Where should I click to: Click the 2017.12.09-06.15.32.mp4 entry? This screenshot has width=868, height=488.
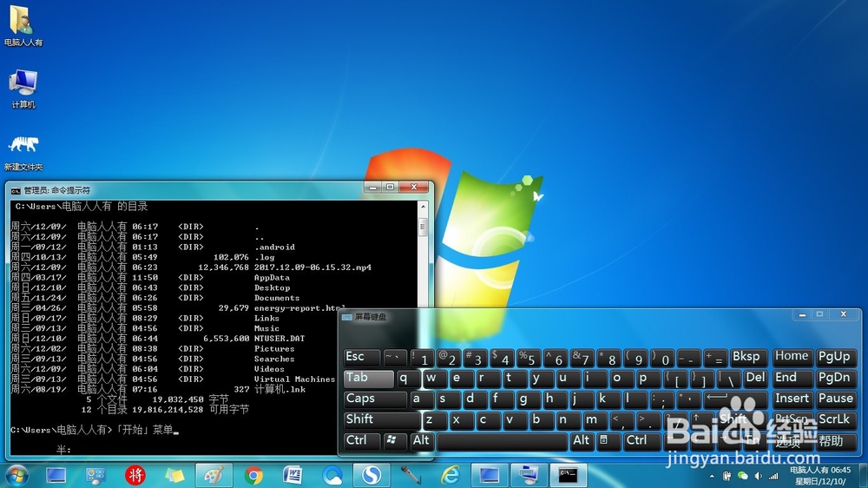tap(312, 267)
